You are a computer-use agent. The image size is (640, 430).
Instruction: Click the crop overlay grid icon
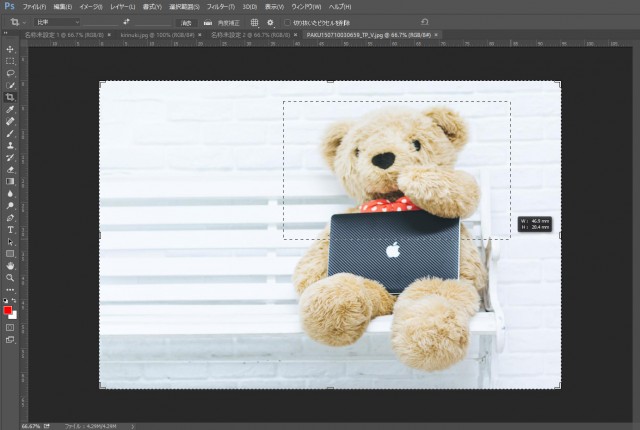tap(254, 21)
